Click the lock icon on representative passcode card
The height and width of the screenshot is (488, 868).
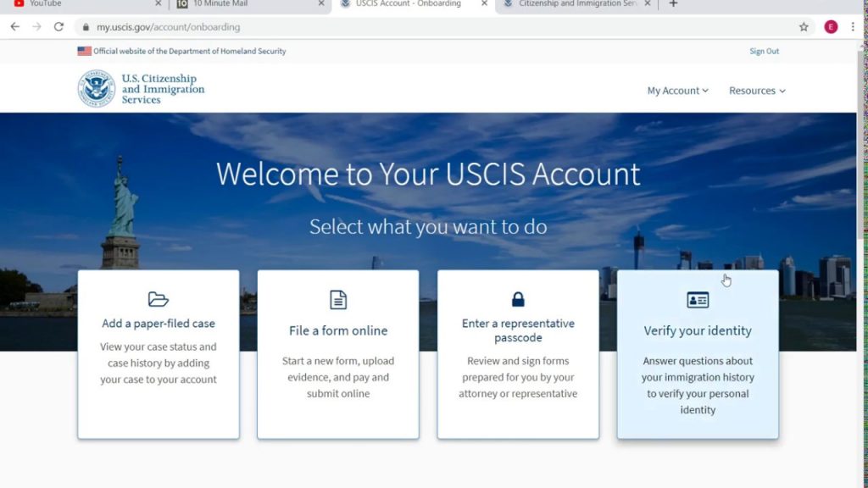[517, 298]
